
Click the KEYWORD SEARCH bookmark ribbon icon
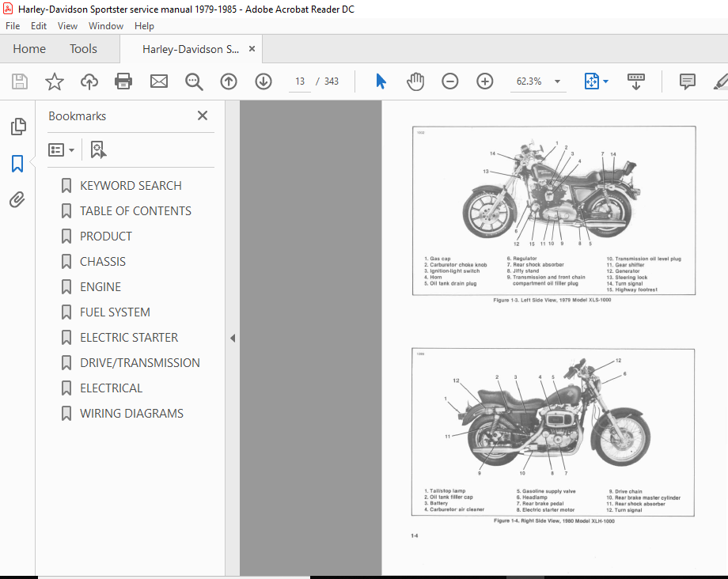coord(66,186)
